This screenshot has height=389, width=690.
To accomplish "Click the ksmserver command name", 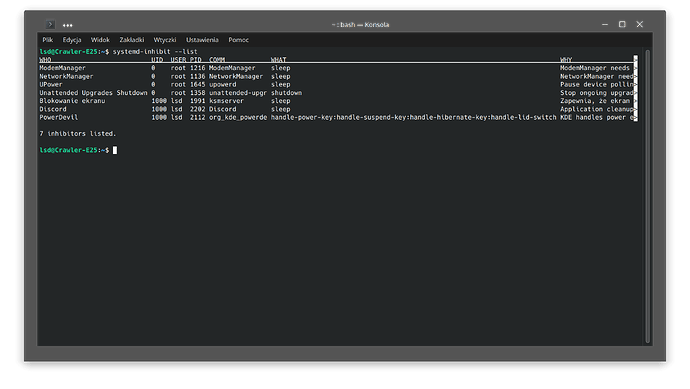I will tap(226, 101).
